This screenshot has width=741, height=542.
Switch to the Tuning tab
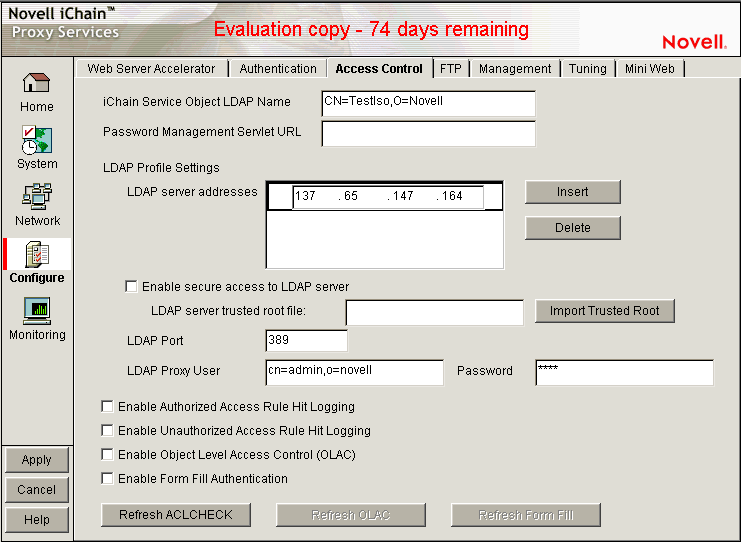587,69
